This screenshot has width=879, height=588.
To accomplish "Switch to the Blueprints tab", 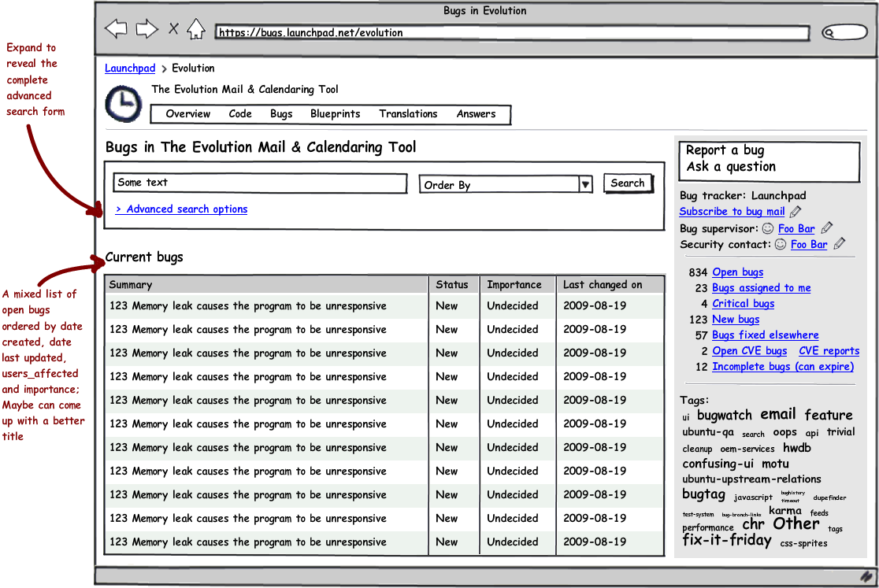I will pos(335,114).
